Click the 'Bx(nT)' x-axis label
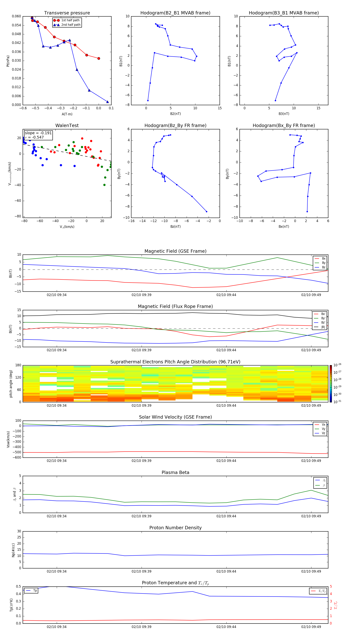The image size is (351, 644). point(284,227)
